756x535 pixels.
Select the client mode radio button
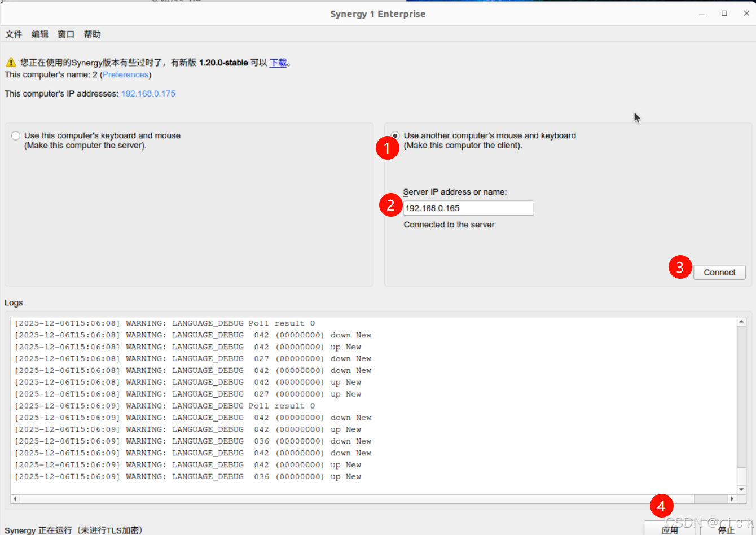[x=395, y=136]
